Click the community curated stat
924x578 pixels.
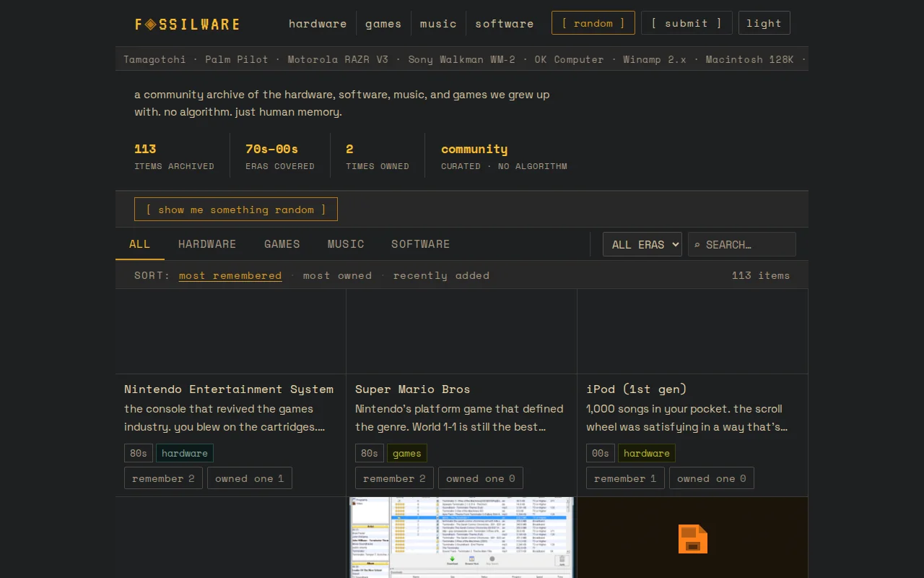pyautogui.click(x=504, y=156)
